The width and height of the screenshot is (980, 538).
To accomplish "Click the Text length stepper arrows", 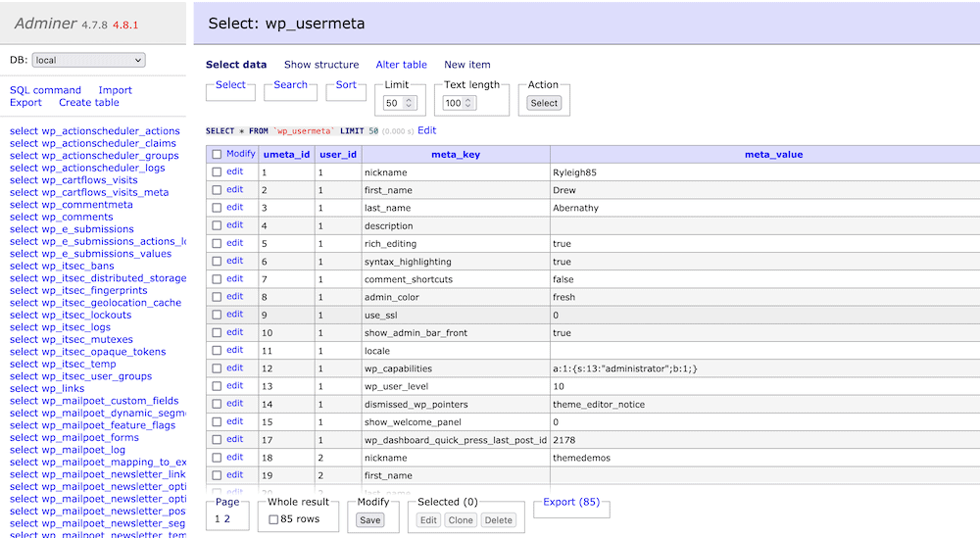I will coord(467,103).
